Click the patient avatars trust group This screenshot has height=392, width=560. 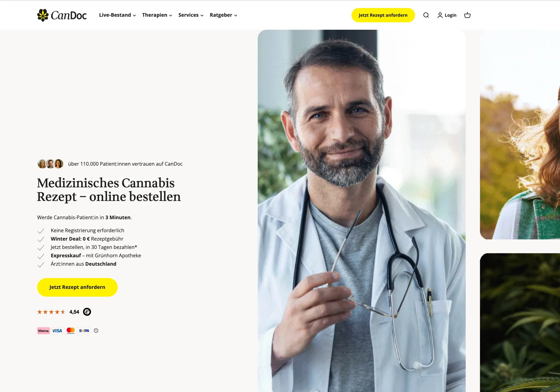50,164
